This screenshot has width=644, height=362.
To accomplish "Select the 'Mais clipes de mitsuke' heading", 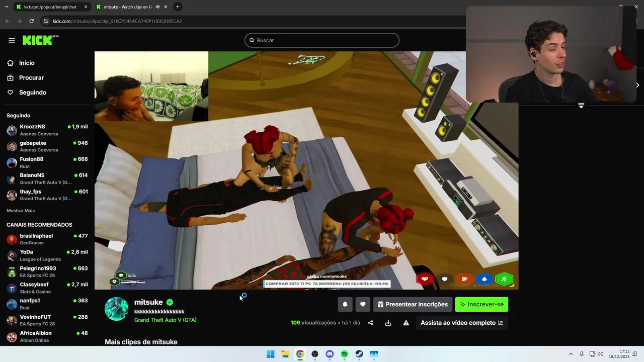I will pyautogui.click(x=141, y=342).
